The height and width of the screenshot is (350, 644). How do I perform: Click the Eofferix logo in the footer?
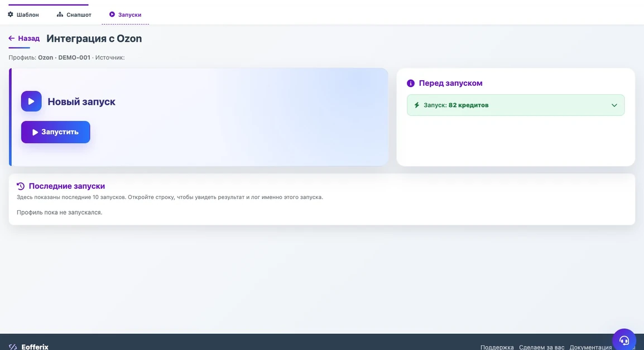[x=29, y=347]
